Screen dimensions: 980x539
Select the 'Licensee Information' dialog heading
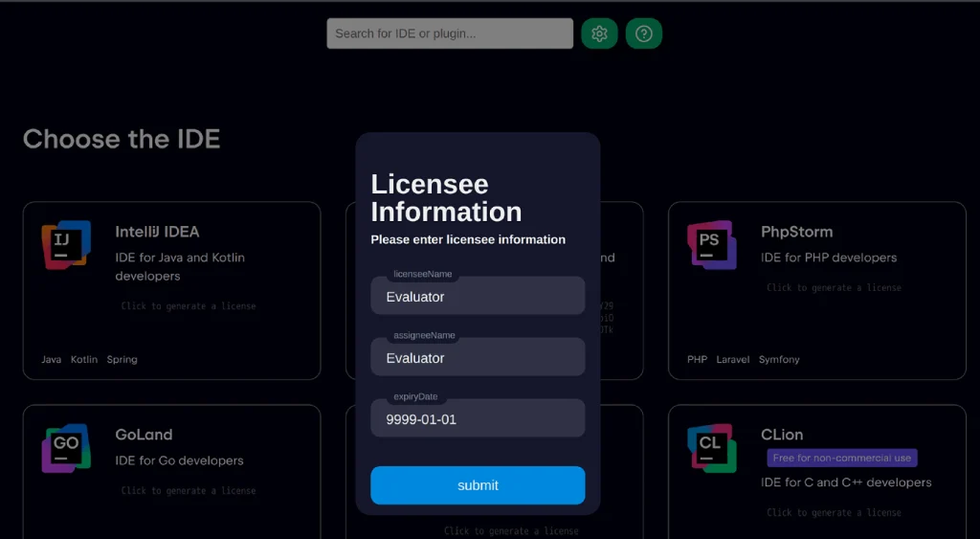(x=446, y=197)
